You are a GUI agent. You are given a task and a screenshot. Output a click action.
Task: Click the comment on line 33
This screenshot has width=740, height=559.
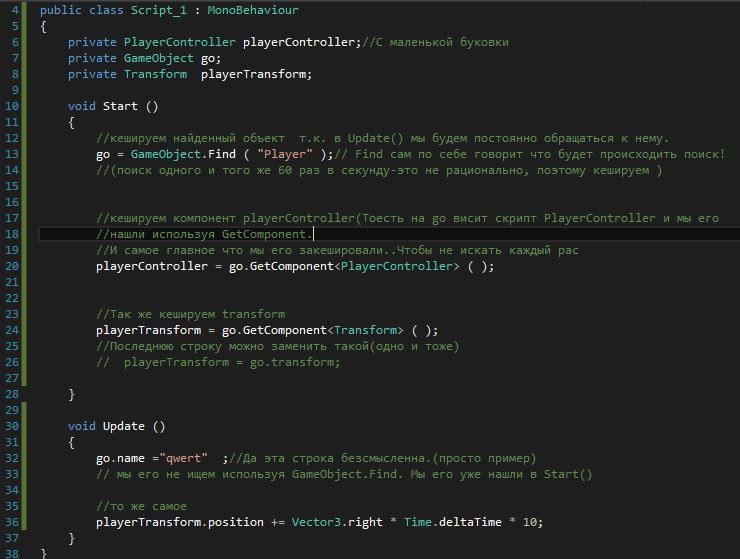pos(344,474)
